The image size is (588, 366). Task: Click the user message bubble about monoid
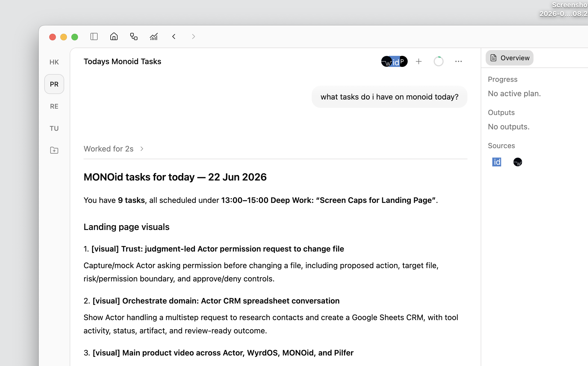click(x=389, y=97)
